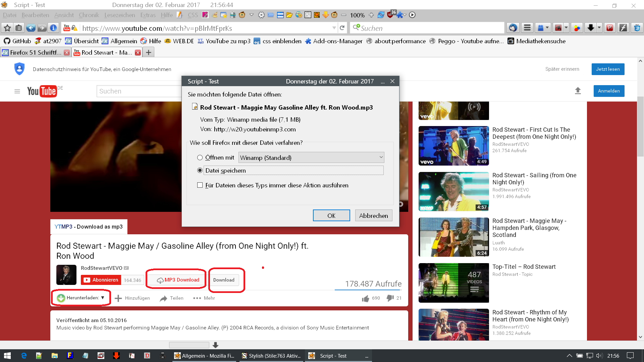The image size is (644, 362).
Task: Open the YouTube hamburger guide menu
Action: [x=17, y=91]
